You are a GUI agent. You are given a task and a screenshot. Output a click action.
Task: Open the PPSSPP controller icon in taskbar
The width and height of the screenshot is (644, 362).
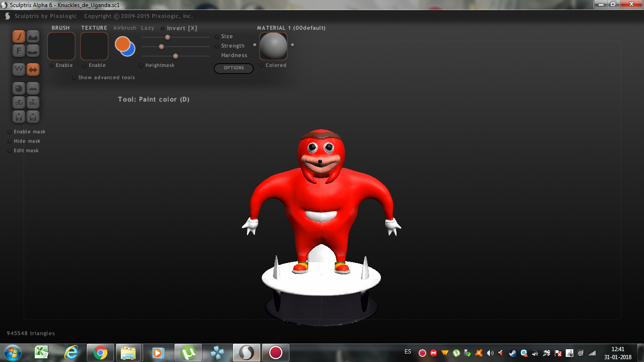pos(217,352)
